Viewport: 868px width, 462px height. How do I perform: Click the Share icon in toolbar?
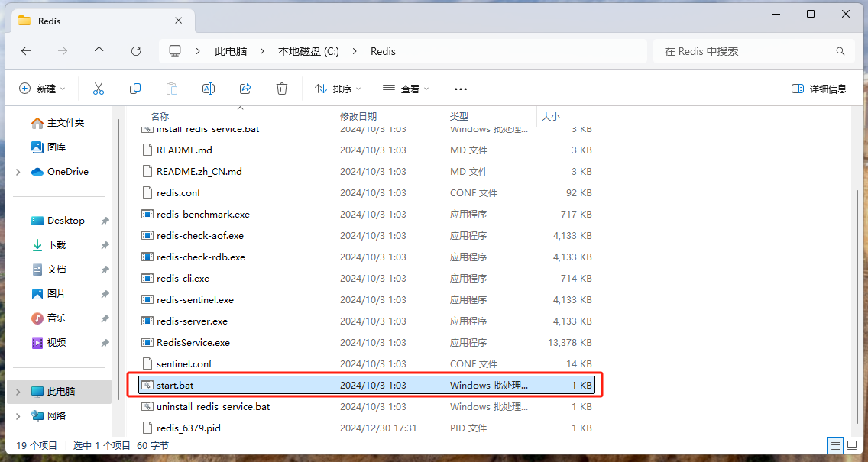(245, 89)
